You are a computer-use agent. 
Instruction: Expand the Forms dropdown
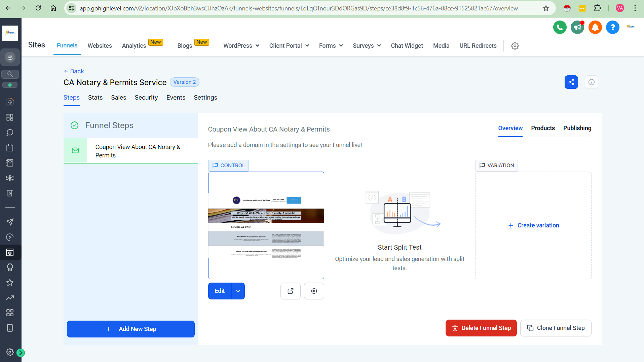point(331,46)
